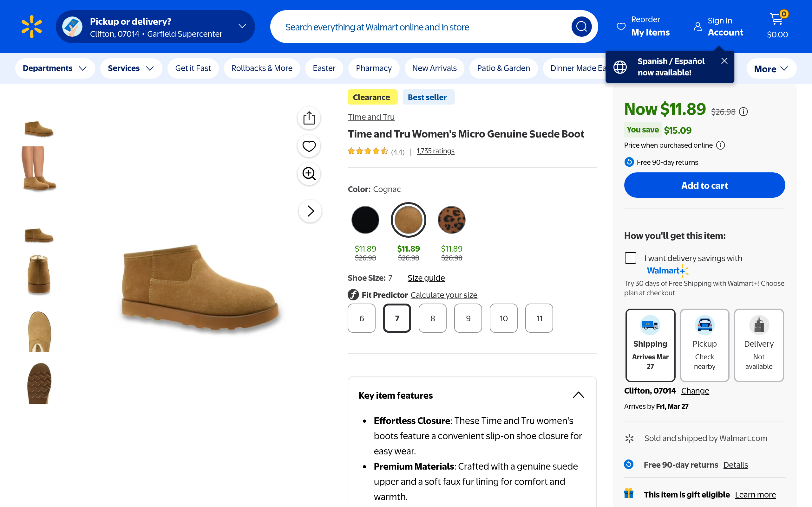Select shoe size 9

pyautogui.click(x=468, y=318)
